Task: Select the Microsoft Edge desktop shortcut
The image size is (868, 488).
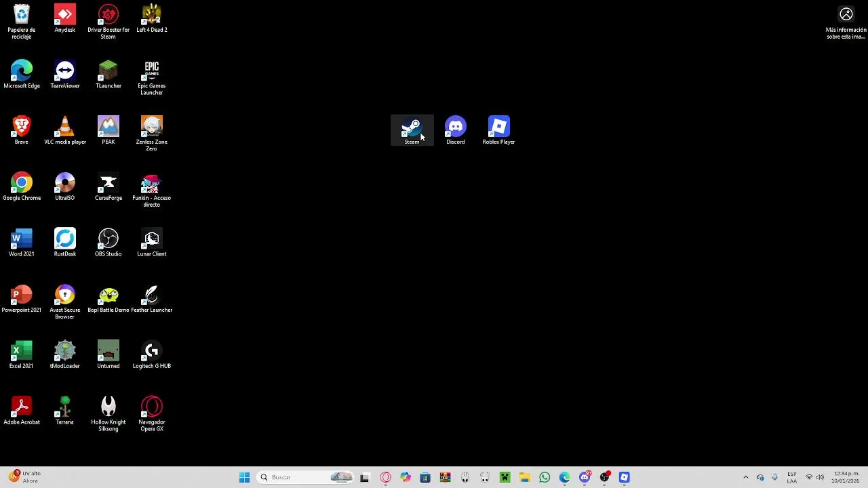Action: click(x=22, y=75)
